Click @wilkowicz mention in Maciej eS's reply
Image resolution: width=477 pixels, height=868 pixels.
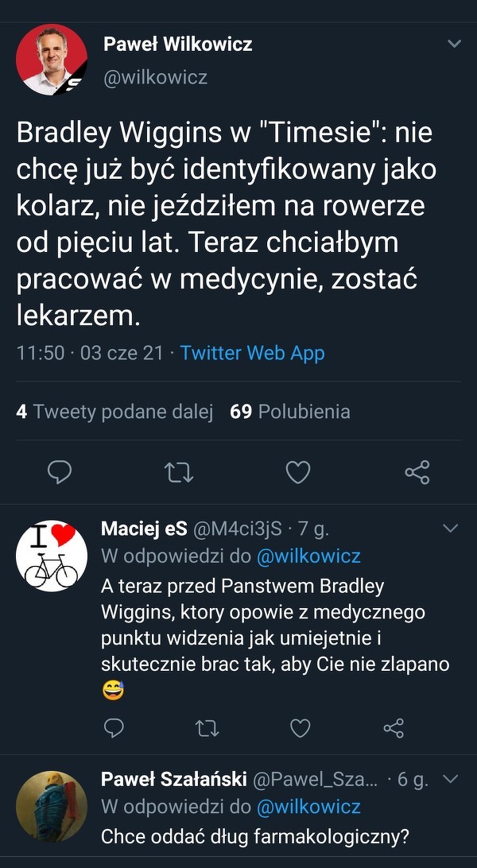pyautogui.click(x=308, y=556)
